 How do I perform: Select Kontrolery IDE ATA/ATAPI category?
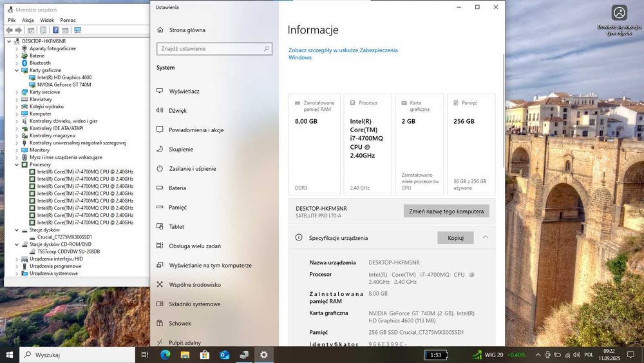(x=56, y=128)
